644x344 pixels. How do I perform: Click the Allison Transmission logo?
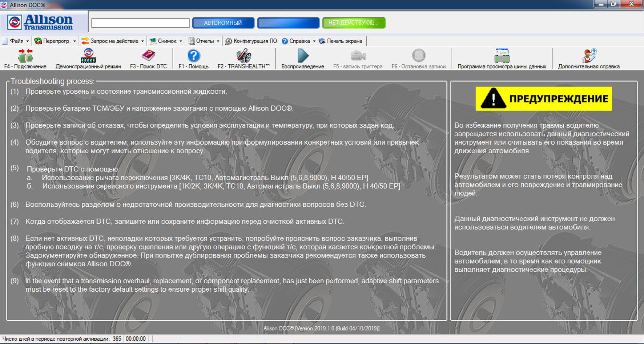(x=41, y=23)
